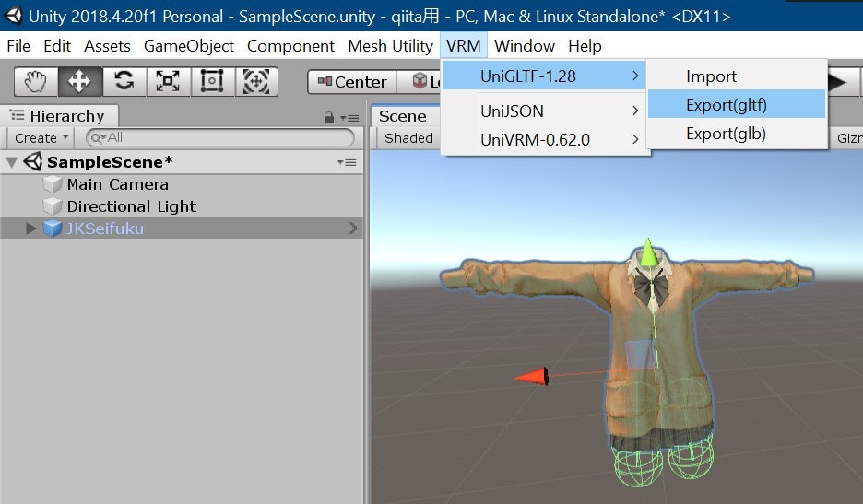Image resolution: width=863 pixels, height=504 pixels.
Task: Collapse the SampleScene foldout arrow
Action: click(12, 162)
